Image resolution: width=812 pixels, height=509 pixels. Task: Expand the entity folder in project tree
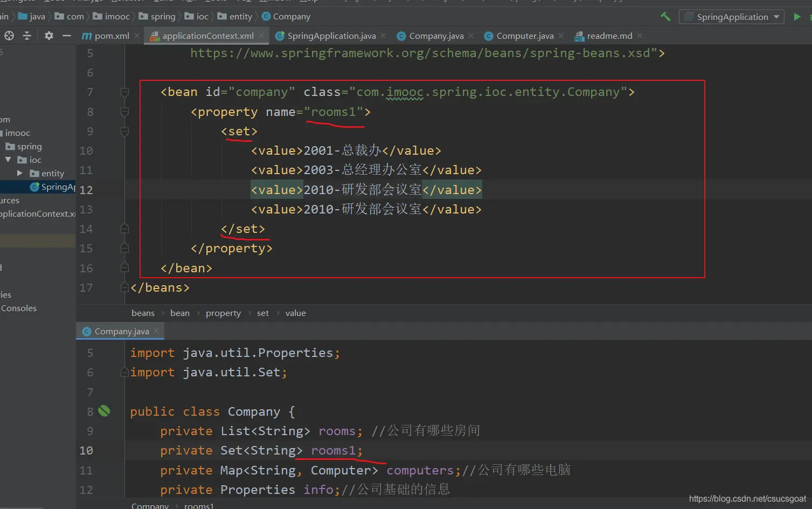pyautogui.click(x=20, y=173)
